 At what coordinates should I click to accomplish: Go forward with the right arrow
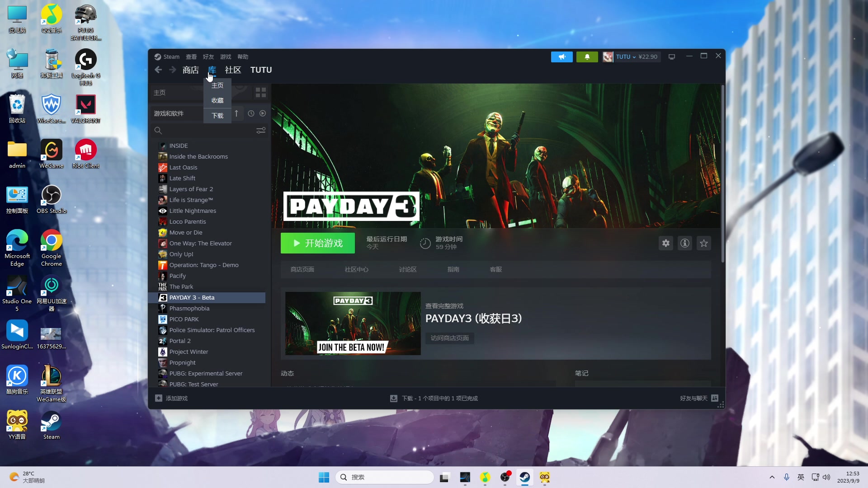tap(173, 70)
